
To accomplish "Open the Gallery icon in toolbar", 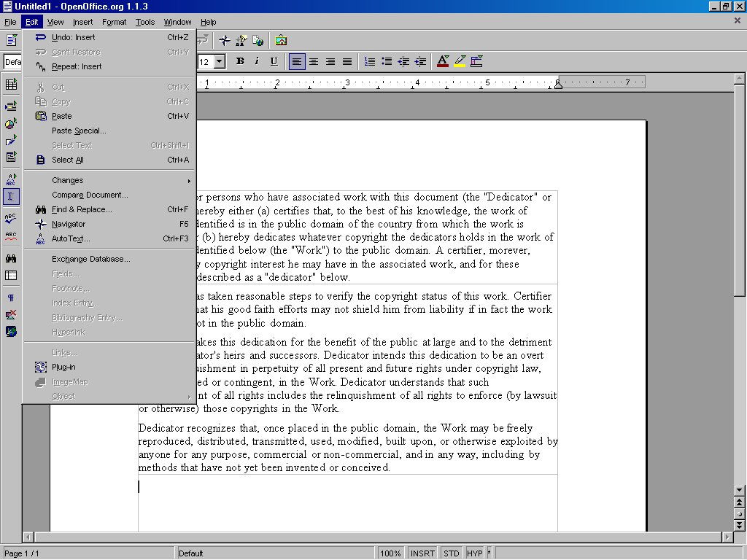I will coord(281,41).
